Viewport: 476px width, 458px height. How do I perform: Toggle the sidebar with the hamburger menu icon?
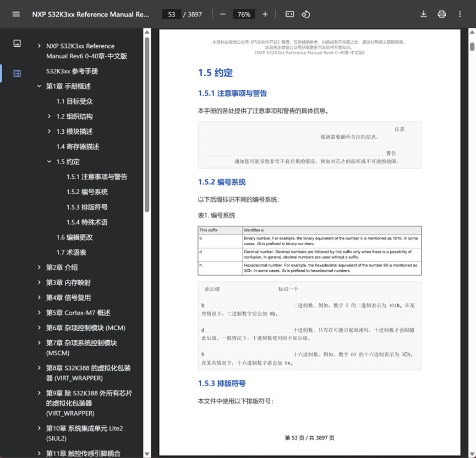point(16,14)
